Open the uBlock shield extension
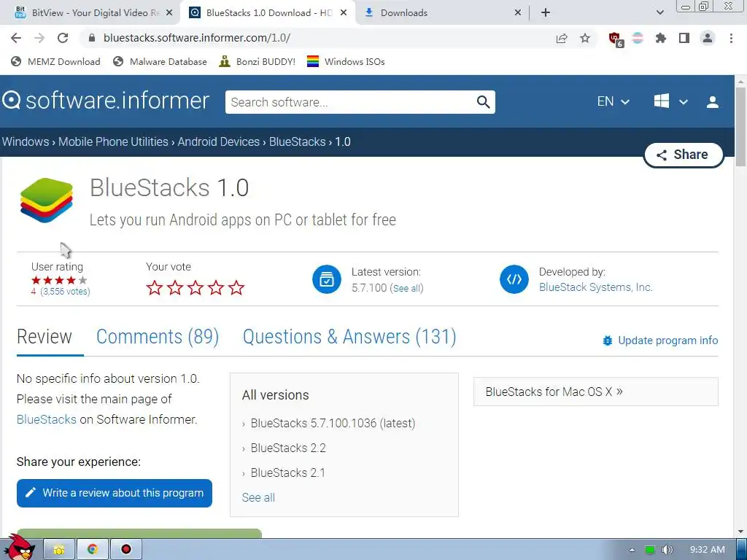Viewport: 747px width, 560px height. [x=615, y=39]
